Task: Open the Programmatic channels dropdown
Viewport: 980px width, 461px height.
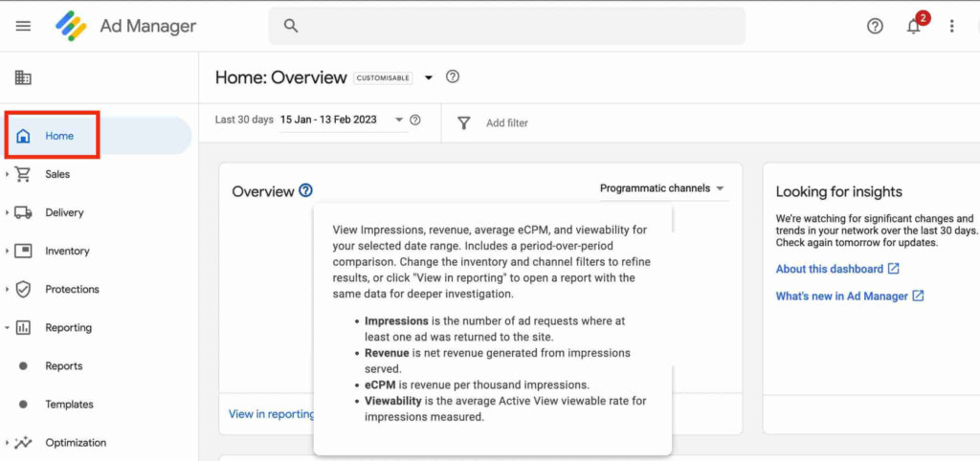Action: [662, 188]
